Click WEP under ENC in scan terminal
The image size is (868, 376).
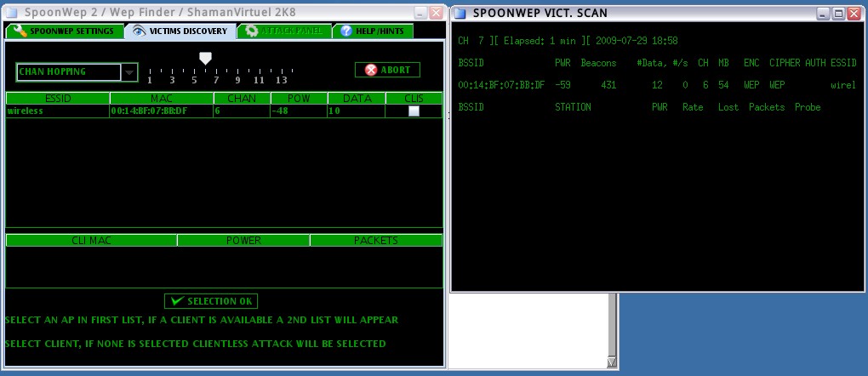coord(751,85)
